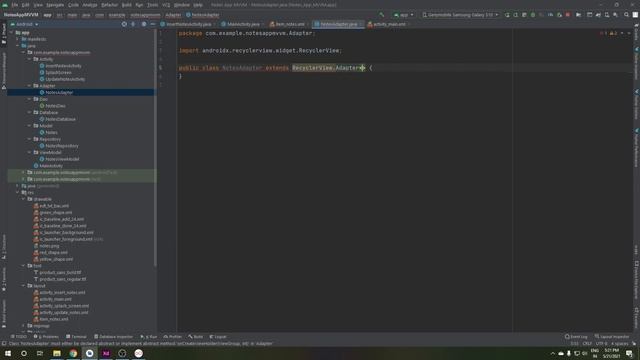640x360 pixels.
Task: Collapse the Database package folder
Action: 29,112
